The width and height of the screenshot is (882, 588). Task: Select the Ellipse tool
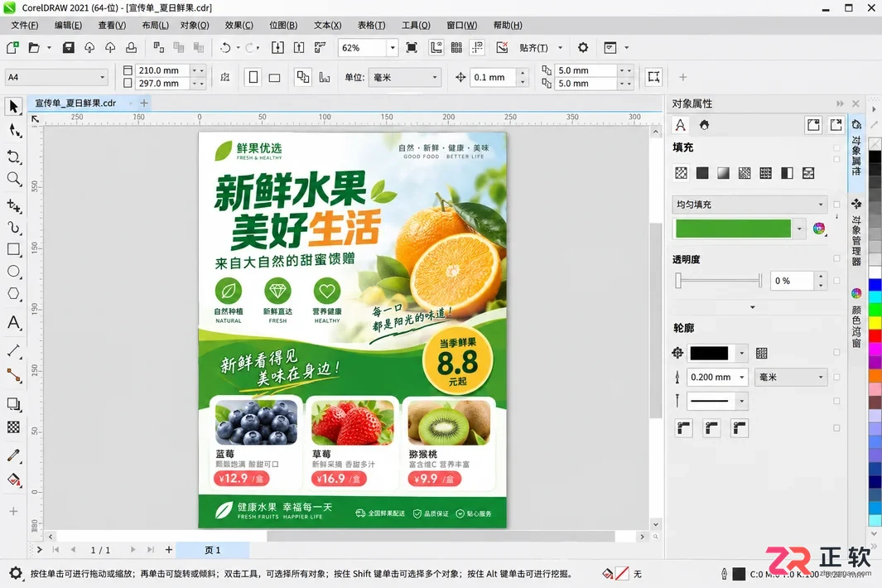coord(14,271)
